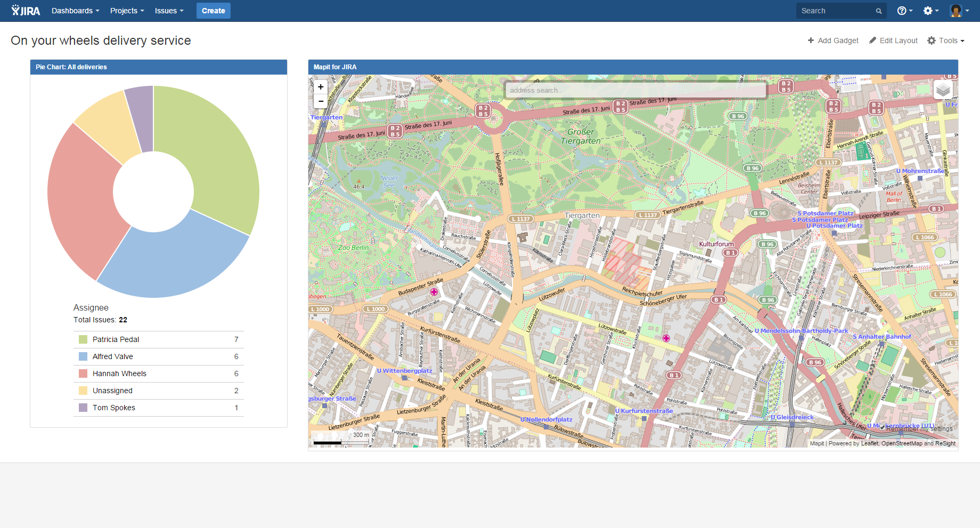The image size is (980, 528).
Task: Expand the Dashboards dropdown
Action: click(75, 11)
